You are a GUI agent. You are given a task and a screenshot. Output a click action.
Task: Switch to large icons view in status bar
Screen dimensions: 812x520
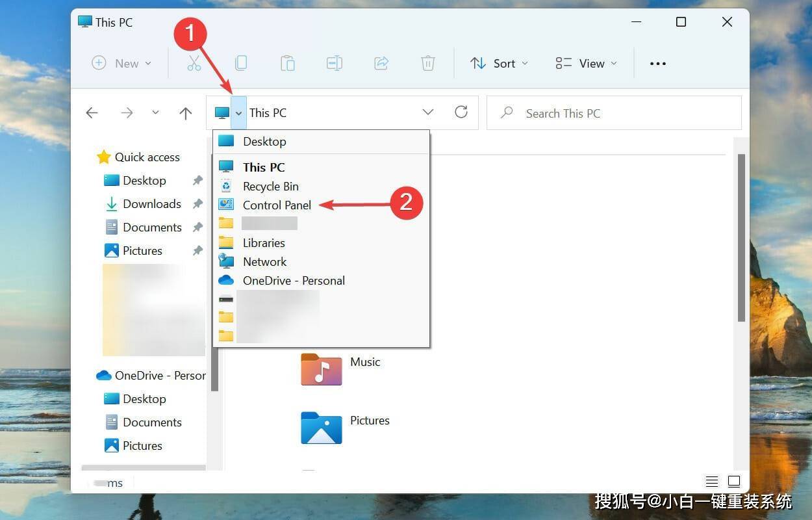tap(734, 482)
